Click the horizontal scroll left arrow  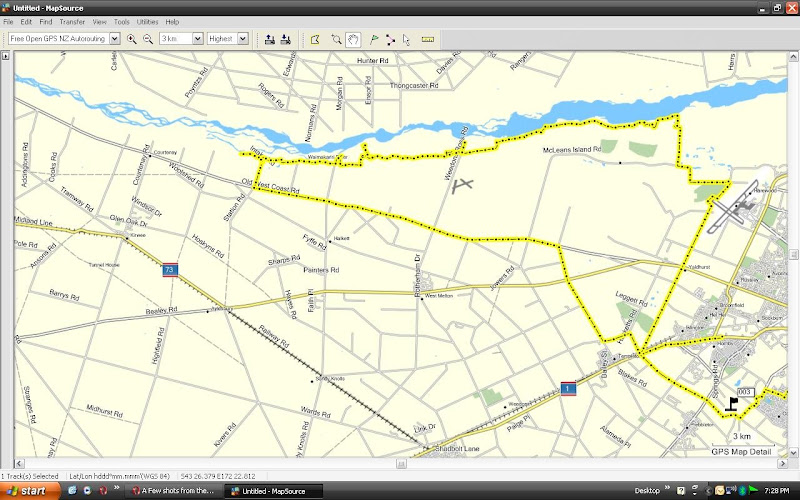pos(19,463)
